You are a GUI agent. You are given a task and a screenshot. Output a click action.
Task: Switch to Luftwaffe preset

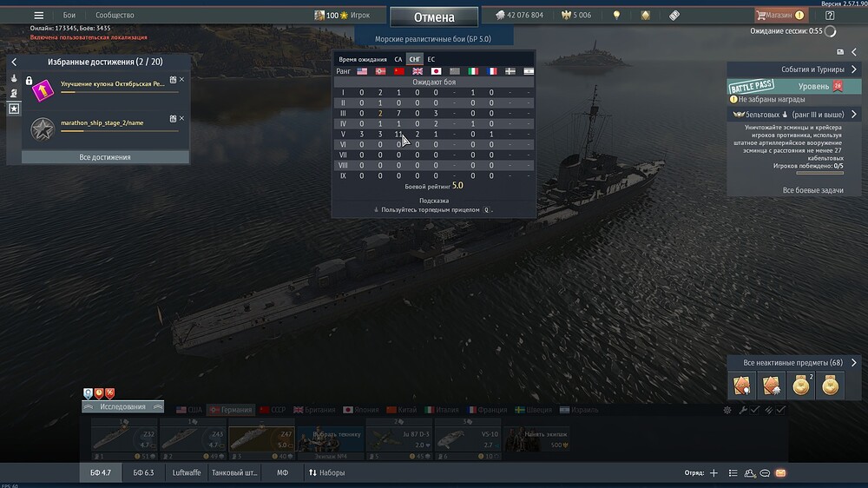click(x=187, y=473)
